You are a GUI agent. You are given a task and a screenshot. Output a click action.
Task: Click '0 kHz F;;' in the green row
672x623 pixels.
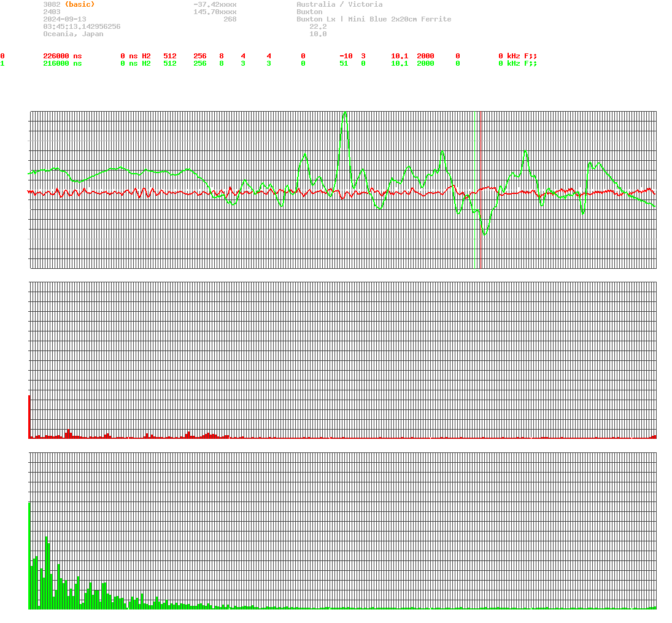pyautogui.click(x=517, y=63)
